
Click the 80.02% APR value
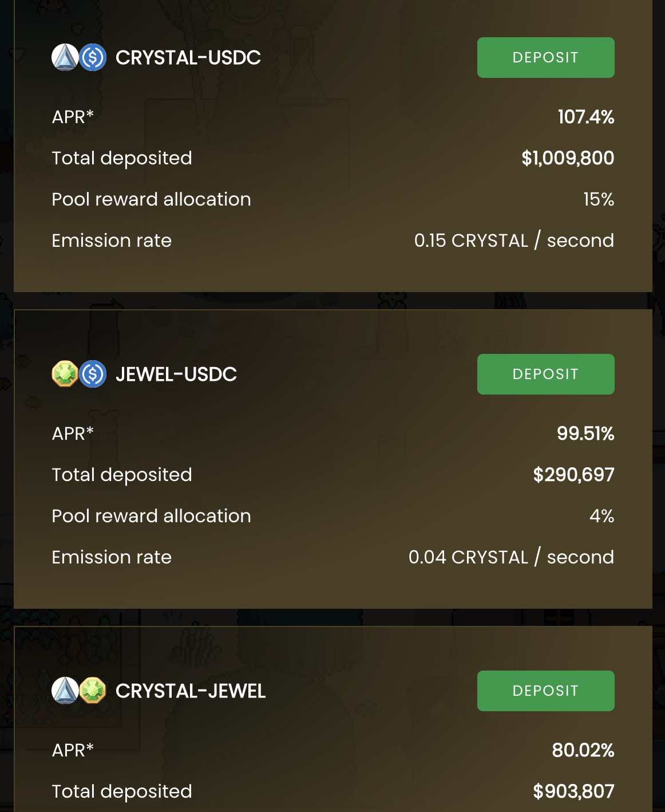click(583, 750)
